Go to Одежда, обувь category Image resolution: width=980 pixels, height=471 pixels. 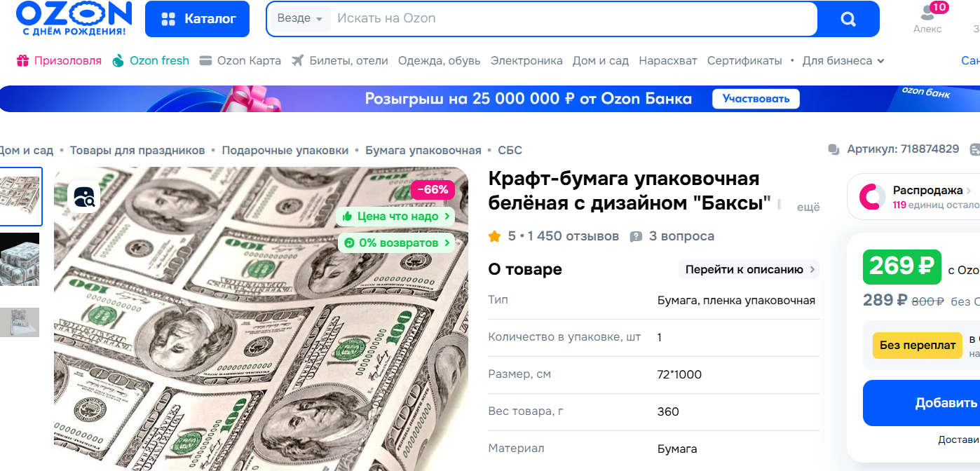tap(440, 60)
